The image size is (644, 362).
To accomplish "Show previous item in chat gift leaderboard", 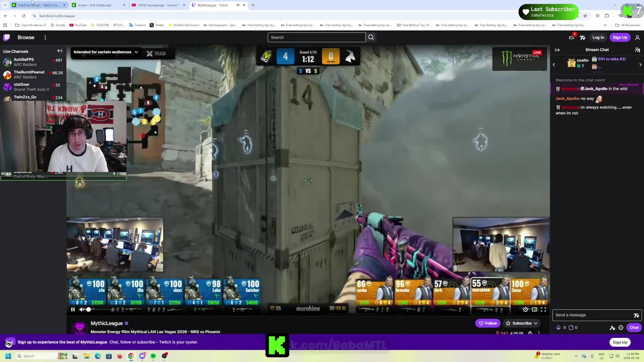I will (x=554, y=64).
